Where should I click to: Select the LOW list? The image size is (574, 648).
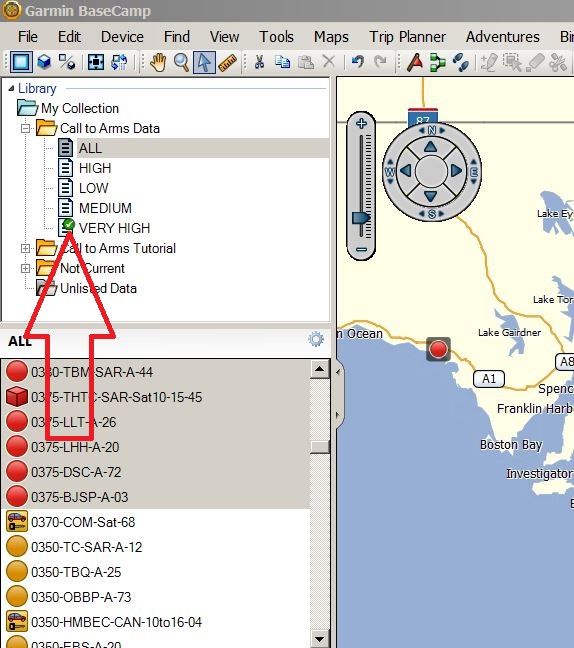point(93,188)
